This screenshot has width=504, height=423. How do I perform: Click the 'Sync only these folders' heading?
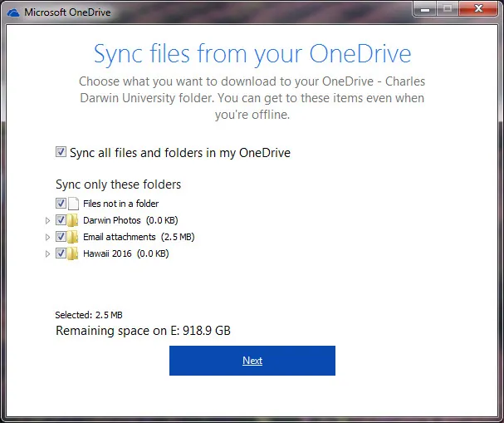(x=118, y=184)
